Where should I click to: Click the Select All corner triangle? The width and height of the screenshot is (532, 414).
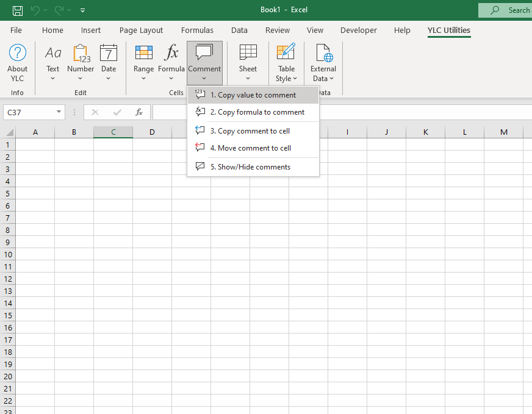[x=9, y=132]
